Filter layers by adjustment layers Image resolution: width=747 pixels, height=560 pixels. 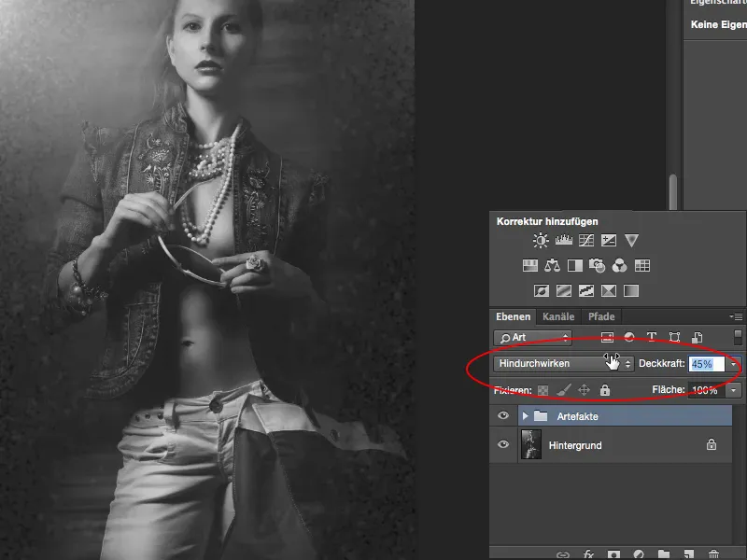click(x=629, y=337)
